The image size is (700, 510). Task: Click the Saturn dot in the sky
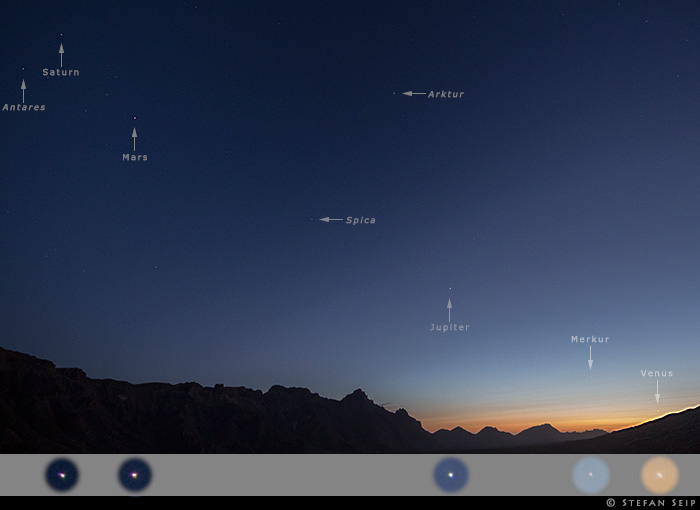61,34
